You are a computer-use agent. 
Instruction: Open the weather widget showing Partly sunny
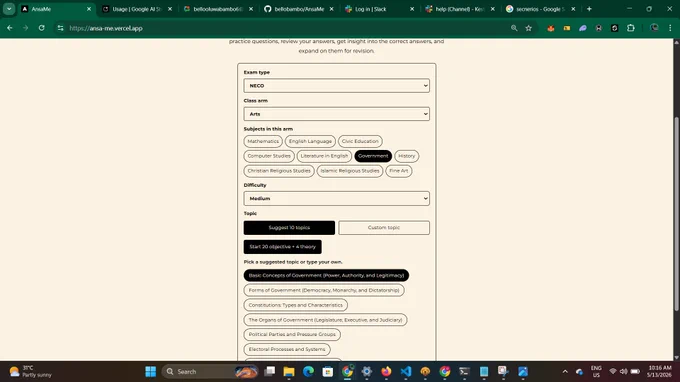[30, 372]
